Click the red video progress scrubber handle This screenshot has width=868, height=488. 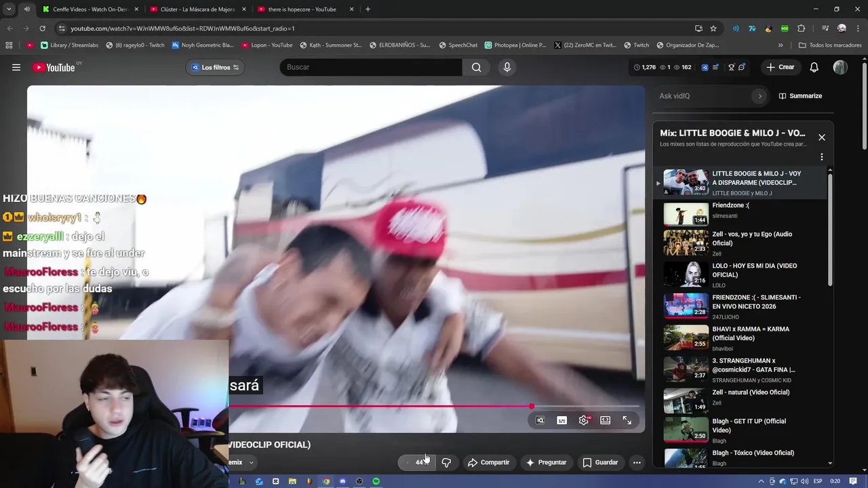(532, 407)
